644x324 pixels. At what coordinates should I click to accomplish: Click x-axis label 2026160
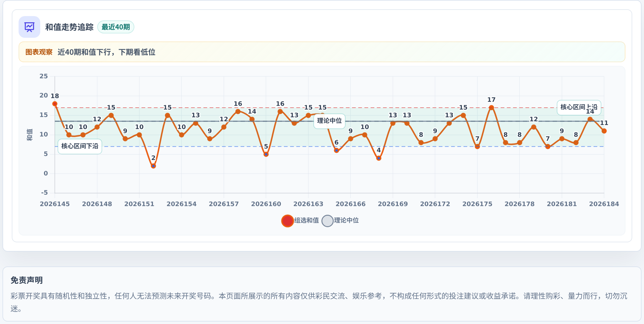point(266,204)
